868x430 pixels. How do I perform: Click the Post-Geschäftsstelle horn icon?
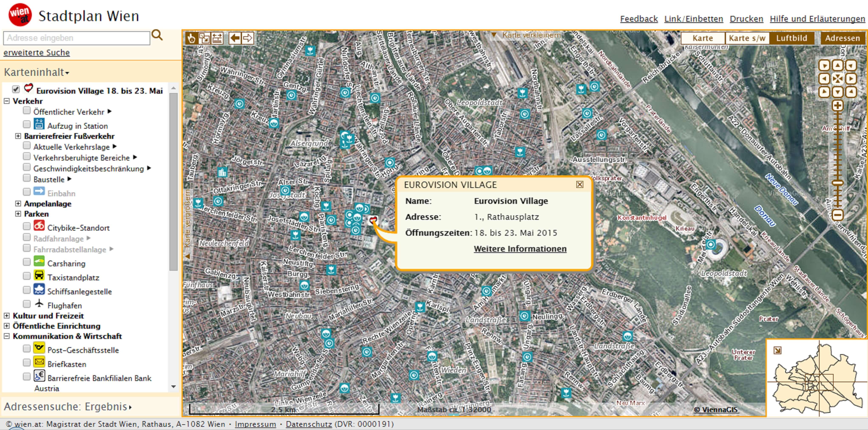(39, 348)
